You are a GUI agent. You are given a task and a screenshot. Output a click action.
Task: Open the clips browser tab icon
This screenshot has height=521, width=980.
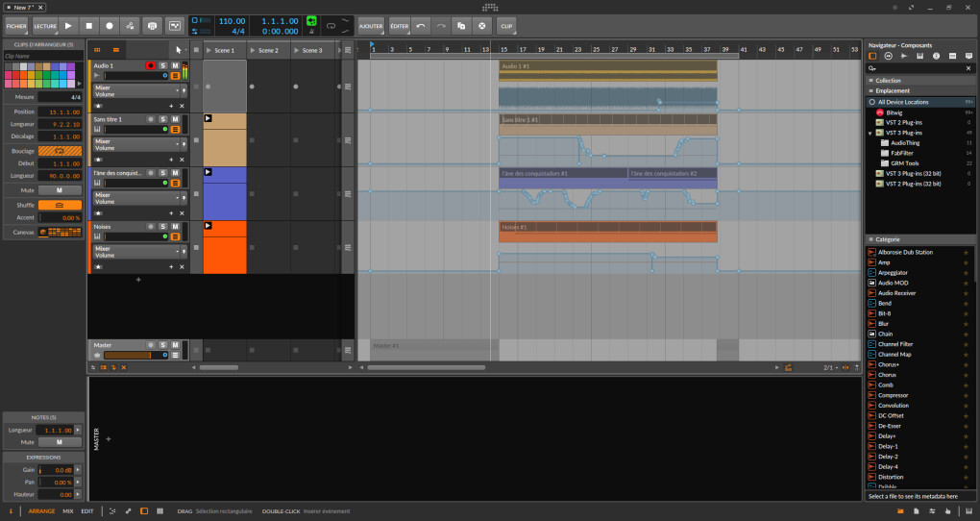(952, 56)
